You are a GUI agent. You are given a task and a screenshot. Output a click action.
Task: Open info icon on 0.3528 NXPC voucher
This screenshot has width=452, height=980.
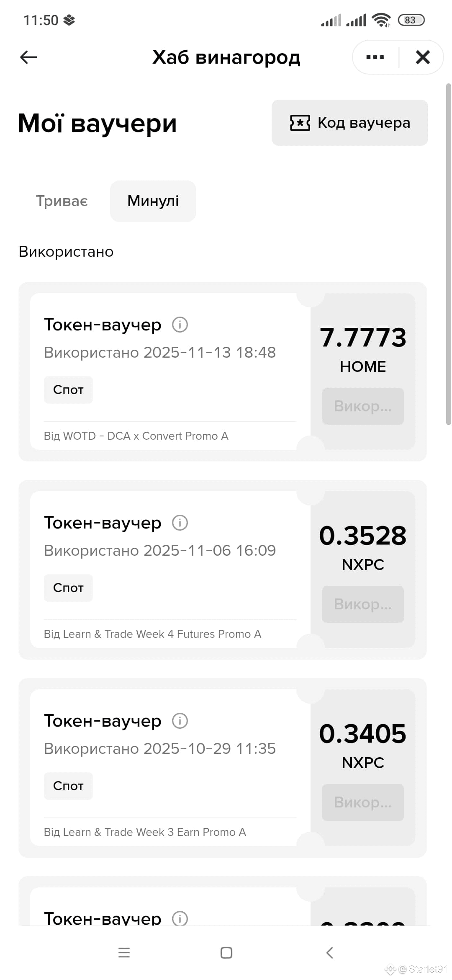pos(180,523)
